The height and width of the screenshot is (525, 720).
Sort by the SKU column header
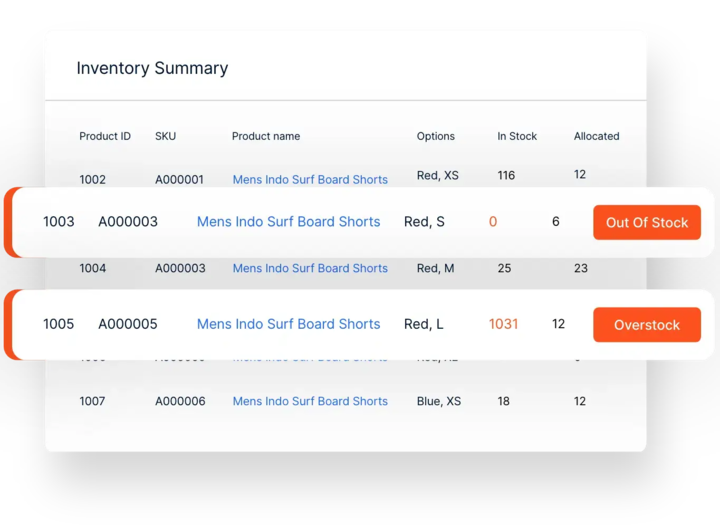pyautogui.click(x=165, y=136)
